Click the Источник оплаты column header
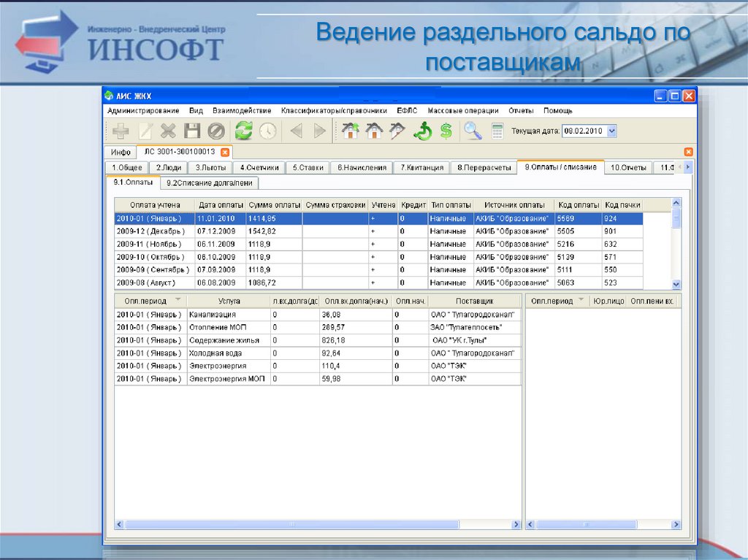The width and height of the screenshot is (748, 560). point(514,205)
